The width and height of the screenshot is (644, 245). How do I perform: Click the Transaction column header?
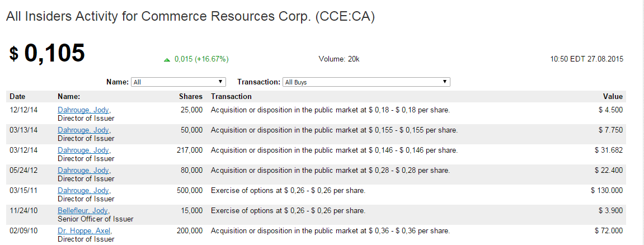tap(231, 97)
